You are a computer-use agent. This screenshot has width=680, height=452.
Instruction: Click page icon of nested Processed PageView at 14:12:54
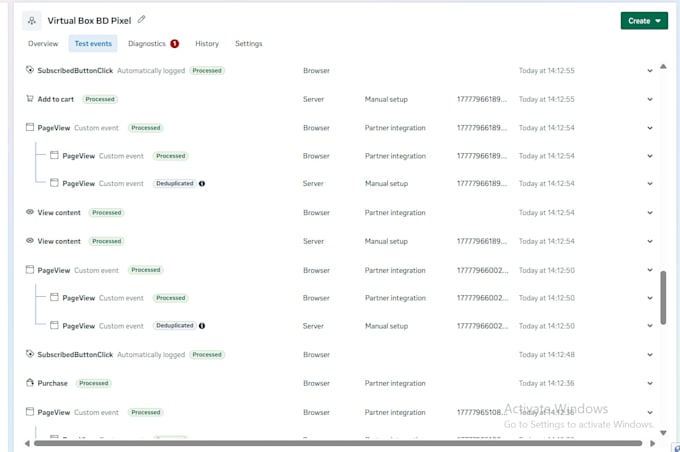54,155
